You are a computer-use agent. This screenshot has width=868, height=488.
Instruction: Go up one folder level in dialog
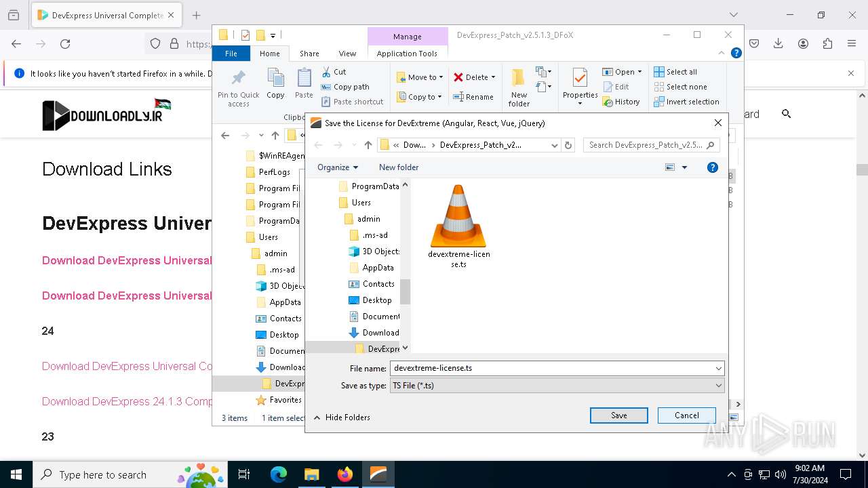point(368,145)
